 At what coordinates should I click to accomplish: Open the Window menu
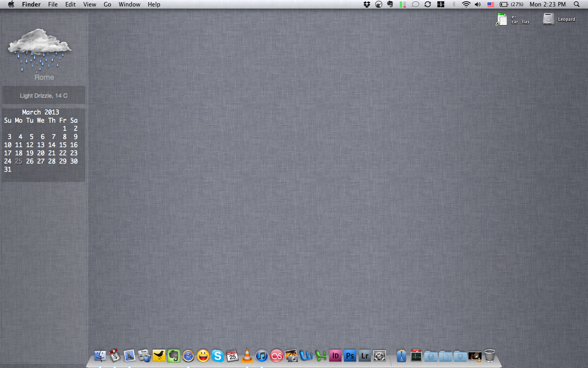129,4
